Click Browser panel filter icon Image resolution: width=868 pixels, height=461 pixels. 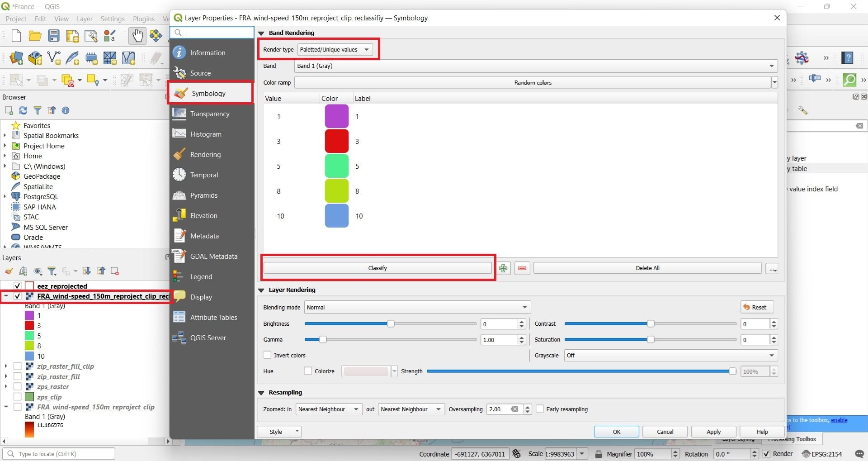pyautogui.click(x=38, y=110)
